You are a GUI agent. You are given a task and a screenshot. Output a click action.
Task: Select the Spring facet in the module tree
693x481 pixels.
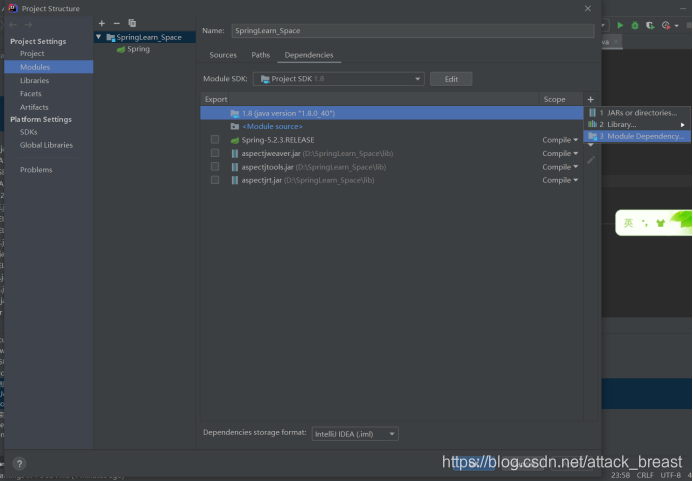[x=133, y=49]
